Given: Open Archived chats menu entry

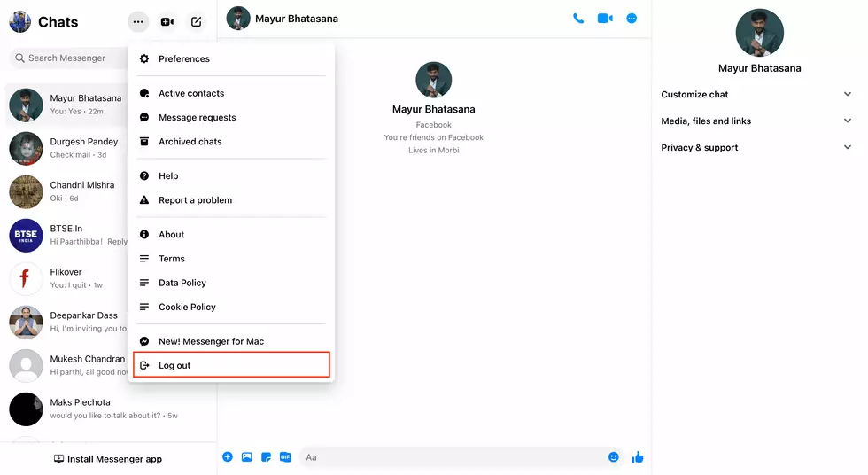Looking at the screenshot, I should tap(190, 142).
